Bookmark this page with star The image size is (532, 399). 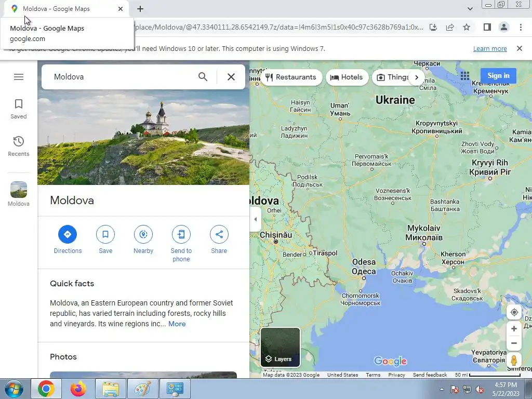click(x=467, y=27)
